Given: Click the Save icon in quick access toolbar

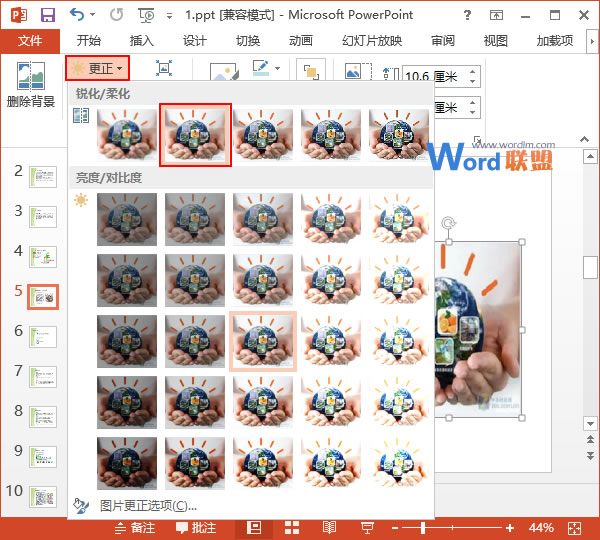Looking at the screenshot, I should [x=48, y=15].
